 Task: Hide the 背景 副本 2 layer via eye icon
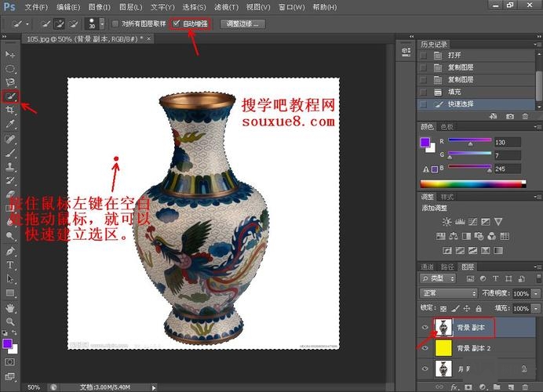coord(425,348)
